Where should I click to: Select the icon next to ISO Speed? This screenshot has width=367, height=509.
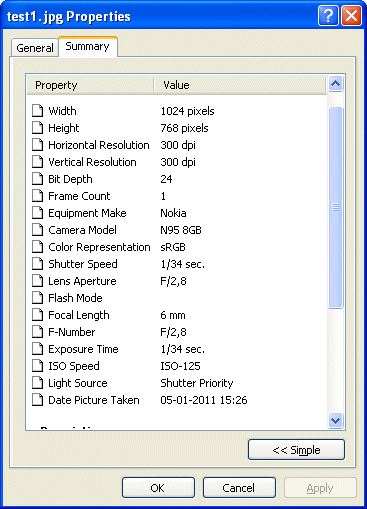tap(38, 365)
